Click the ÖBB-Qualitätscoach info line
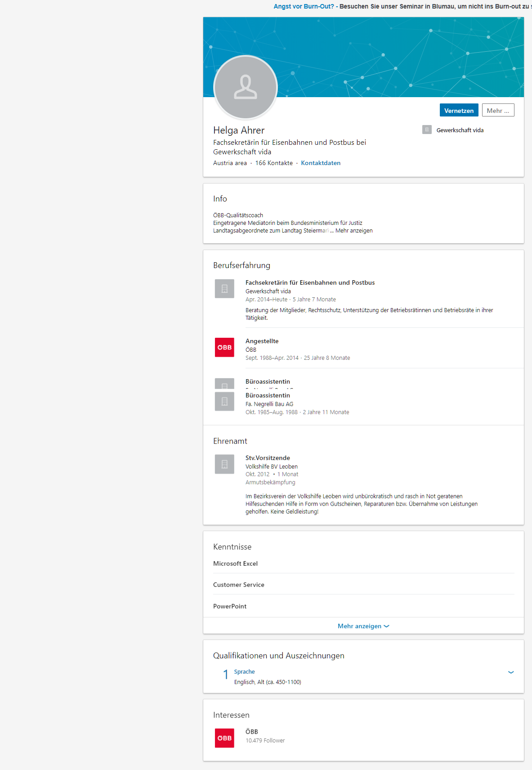The height and width of the screenshot is (770, 532). 238,215
